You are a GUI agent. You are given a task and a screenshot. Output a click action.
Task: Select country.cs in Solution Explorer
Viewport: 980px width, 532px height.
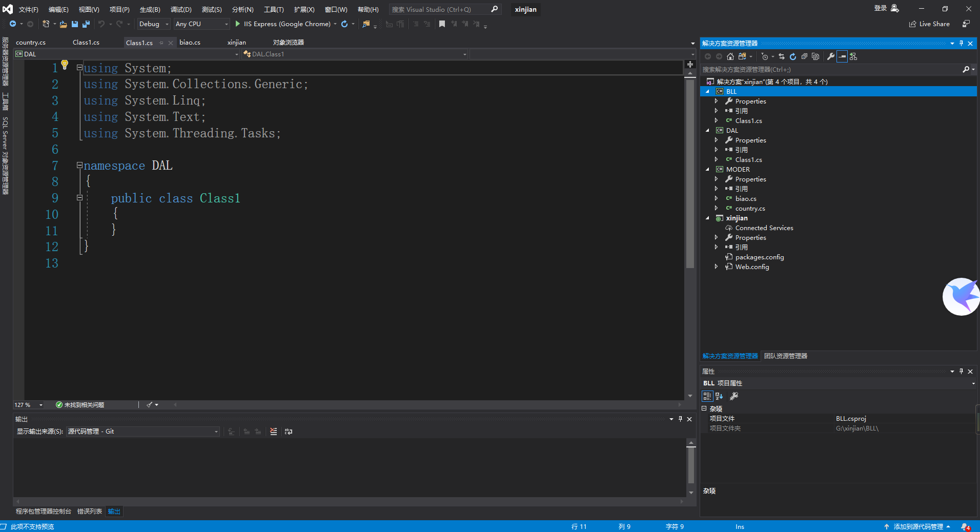[750, 209]
